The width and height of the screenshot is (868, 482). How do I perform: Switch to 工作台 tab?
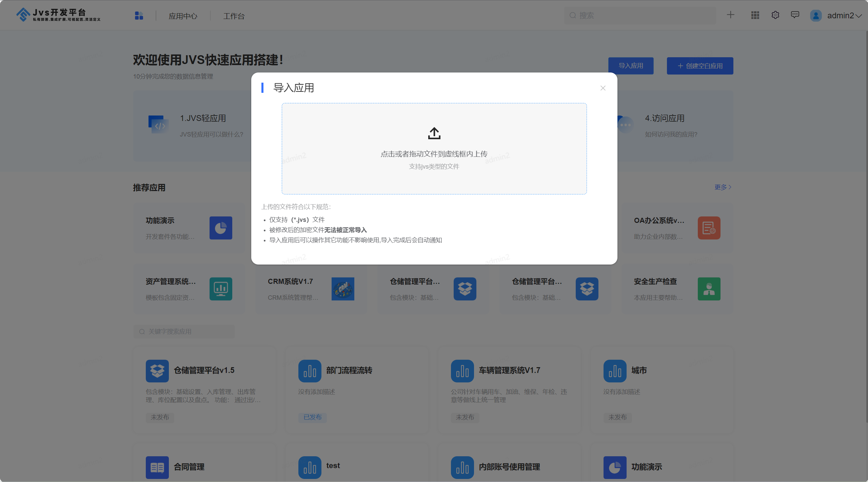234,16
